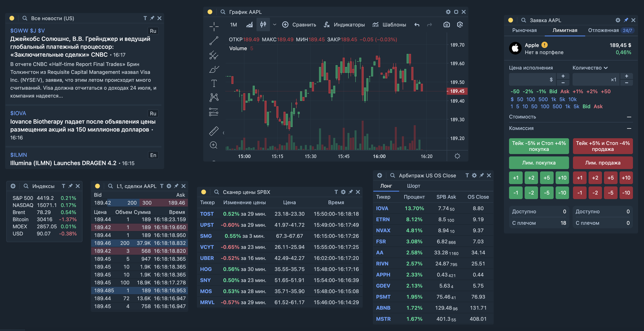Select the ruler measurement tool

click(214, 131)
